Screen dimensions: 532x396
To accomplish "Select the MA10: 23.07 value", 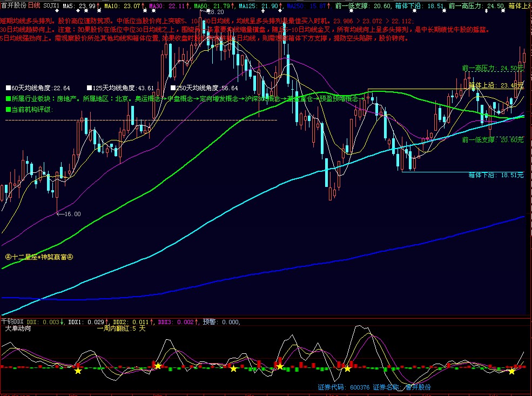I will pos(124,6).
